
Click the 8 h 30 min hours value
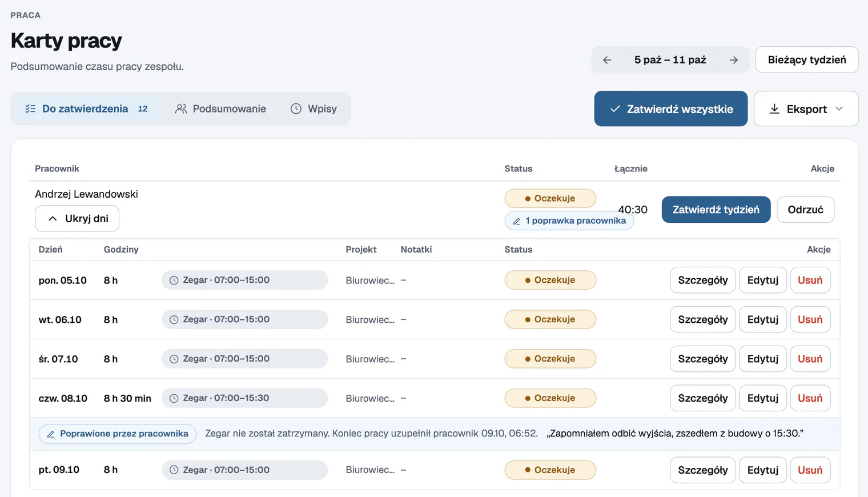coord(127,399)
